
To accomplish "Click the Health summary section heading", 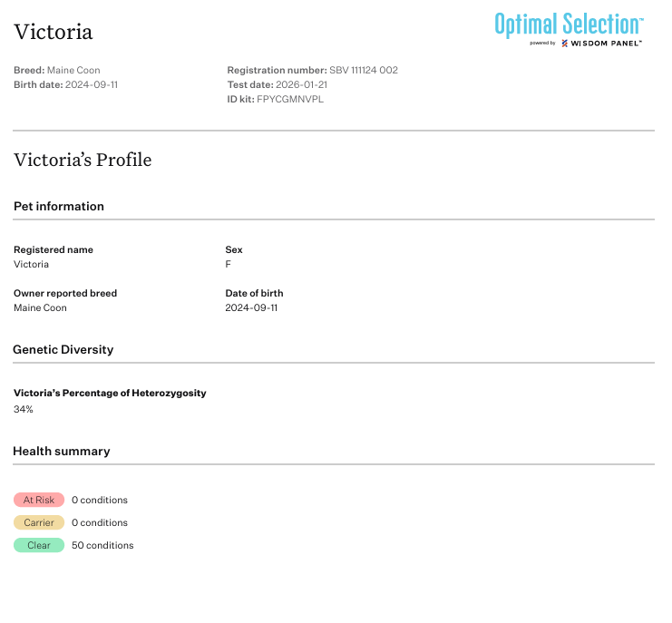I will (x=62, y=452).
